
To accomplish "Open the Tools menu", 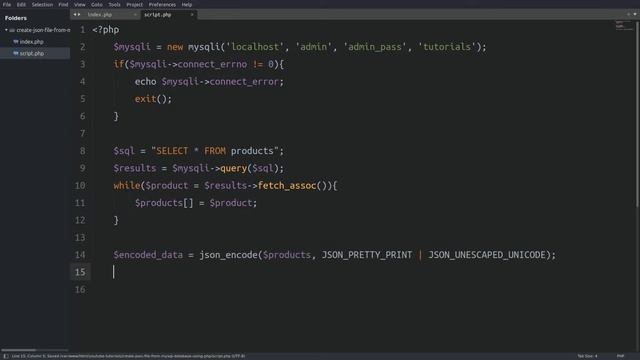I will [114, 4].
